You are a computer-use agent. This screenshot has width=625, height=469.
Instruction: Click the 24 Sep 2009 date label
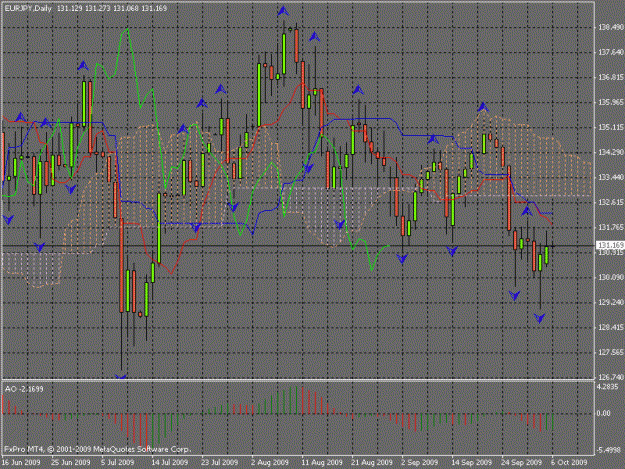522,463
